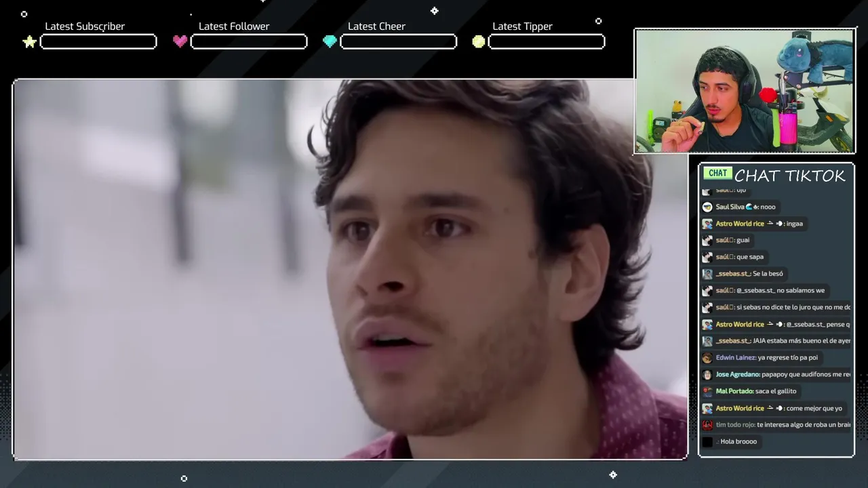Viewport: 868px width, 488px height.
Task: Click the 'tim todo rojo' username
Action: [x=735, y=425]
